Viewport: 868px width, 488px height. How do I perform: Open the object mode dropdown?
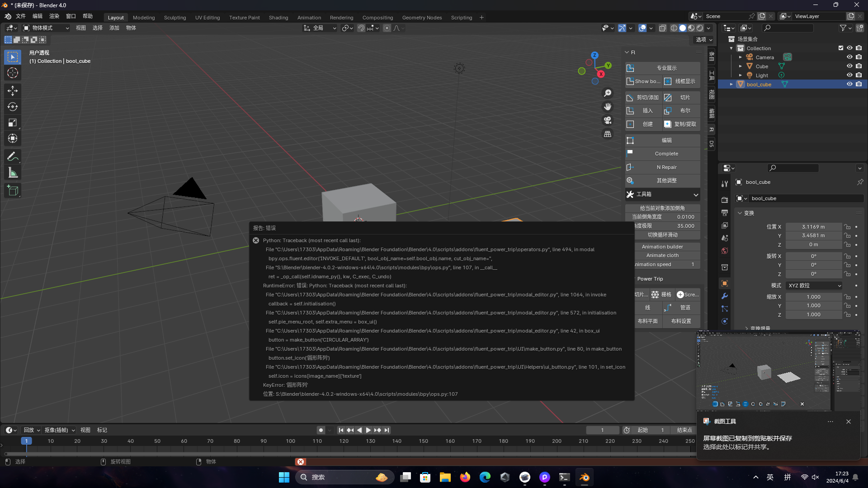pos(46,28)
